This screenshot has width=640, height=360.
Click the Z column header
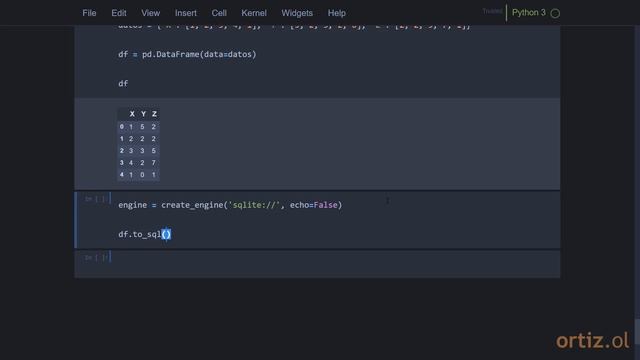154,114
